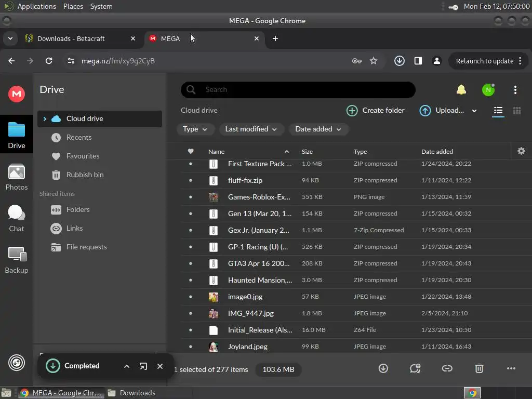Download the selected item via bottom bar
The height and width of the screenshot is (399, 532).
click(x=383, y=368)
